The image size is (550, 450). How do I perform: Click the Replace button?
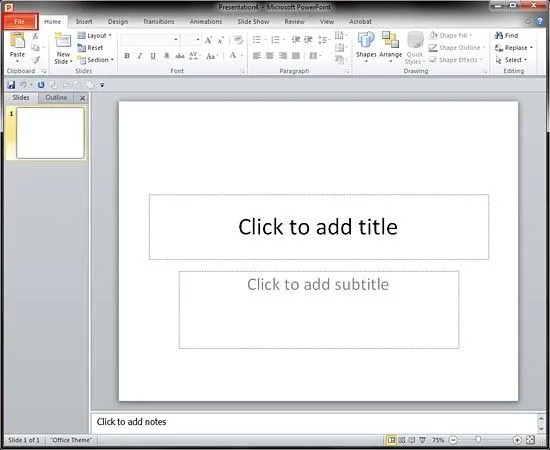point(514,48)
